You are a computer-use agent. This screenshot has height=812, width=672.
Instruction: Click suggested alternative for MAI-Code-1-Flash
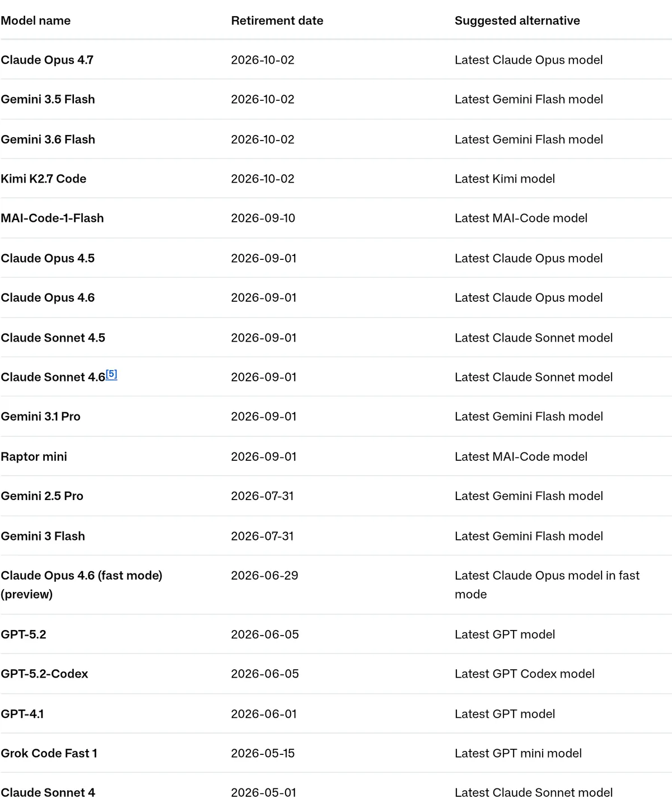(521, 218)
